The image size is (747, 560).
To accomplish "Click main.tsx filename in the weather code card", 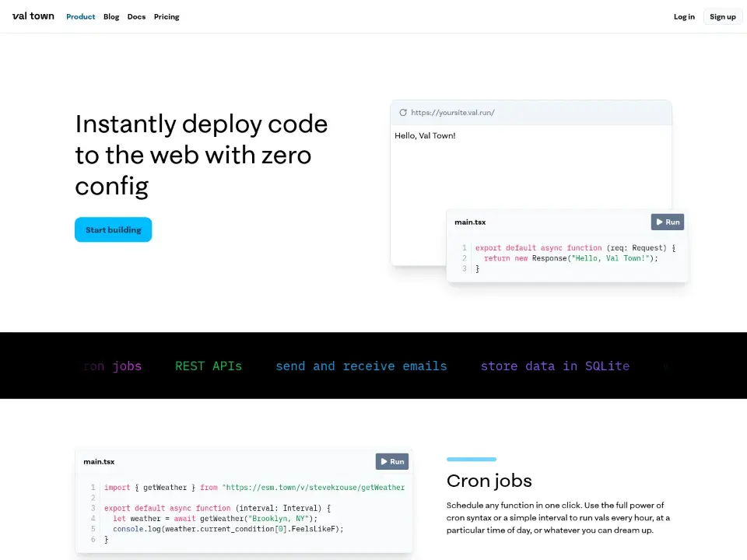I will (99, 461).
